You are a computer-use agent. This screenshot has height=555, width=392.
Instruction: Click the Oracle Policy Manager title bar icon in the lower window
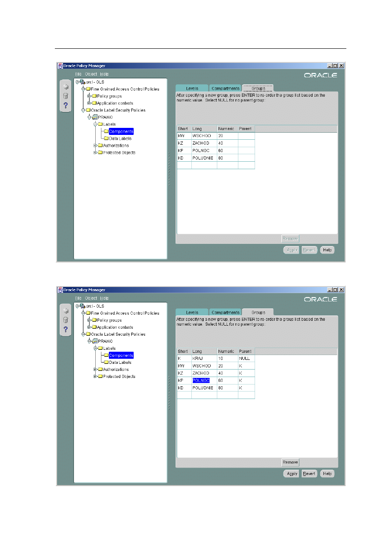point(61,290)
